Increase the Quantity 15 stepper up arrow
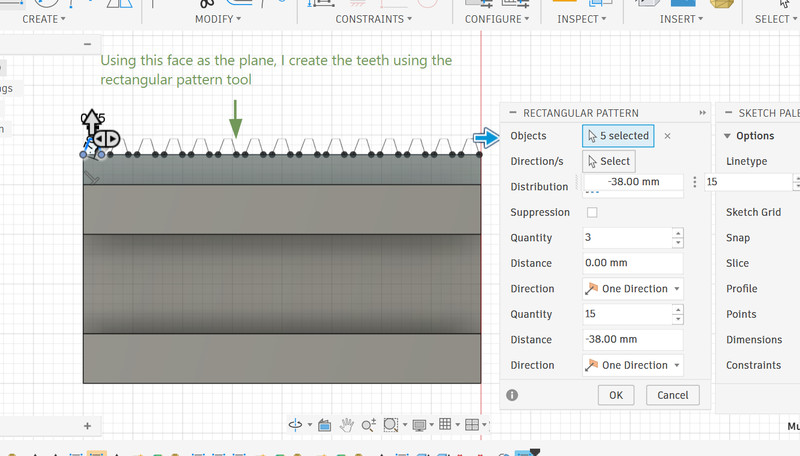The height and width of the screenshot is (456, 800). [x=678, y=310]
